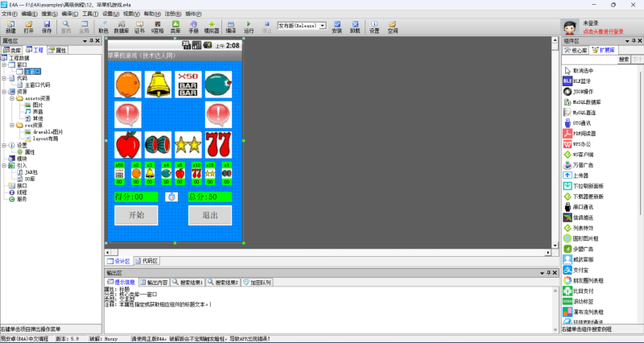The height and width of the screenshot is (343, 644).
Task: Select the 圆形图片框 component
Action: (580, 238)
